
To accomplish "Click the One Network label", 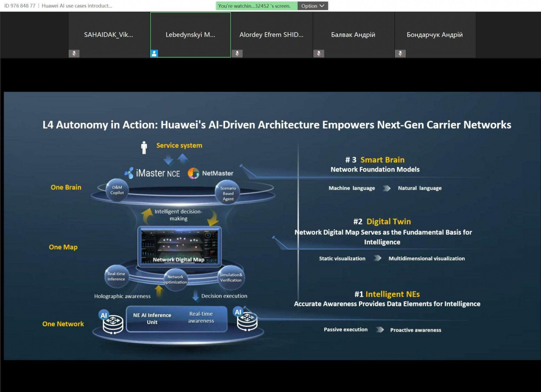I will 63,324.
